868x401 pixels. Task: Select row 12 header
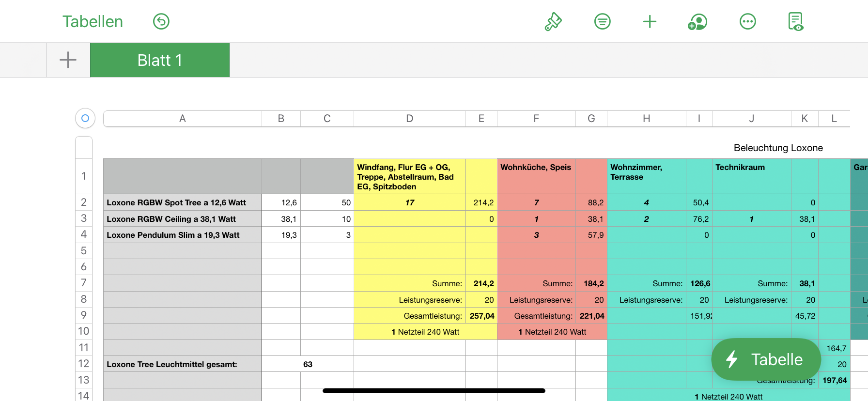(x=84, y=364)
